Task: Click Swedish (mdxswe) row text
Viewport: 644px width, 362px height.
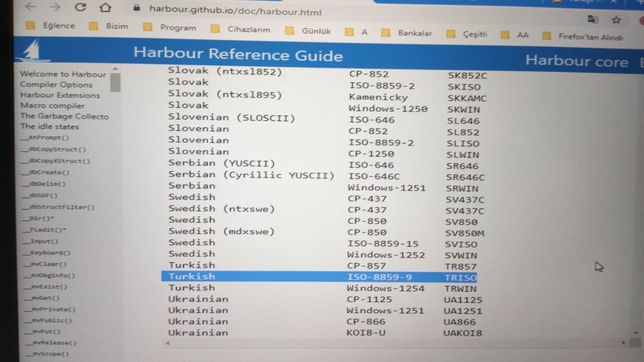Action: (221, 231)
